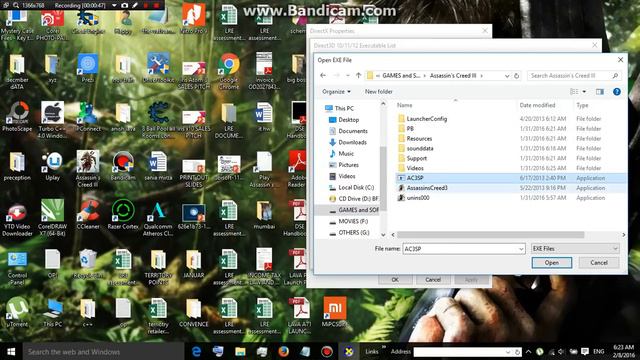Open Control Panel desktop icon

click(17, 267)
